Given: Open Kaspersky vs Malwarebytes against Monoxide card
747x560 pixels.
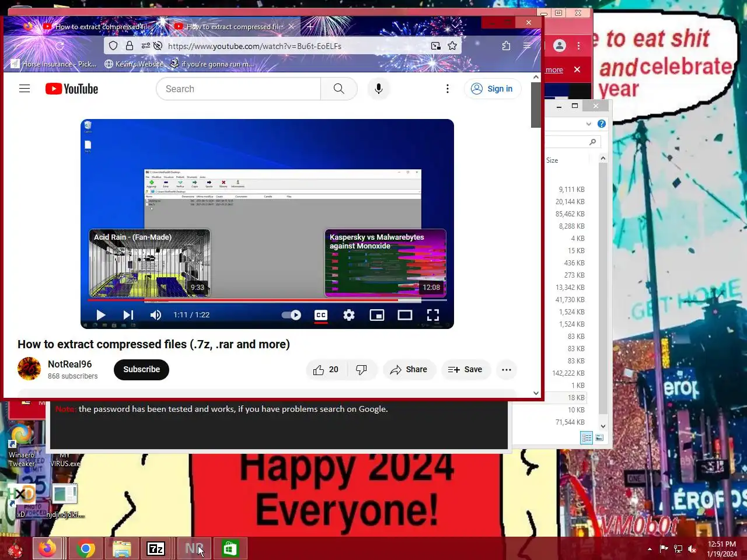Looking at the screenshot, I should coord(385,263).
